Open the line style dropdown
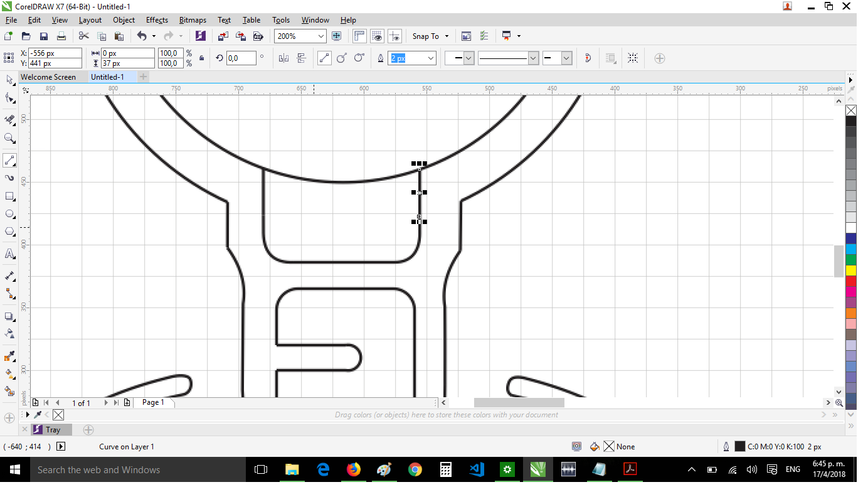Viewport: 868px width, 487px height. click(x=534, y=58)
